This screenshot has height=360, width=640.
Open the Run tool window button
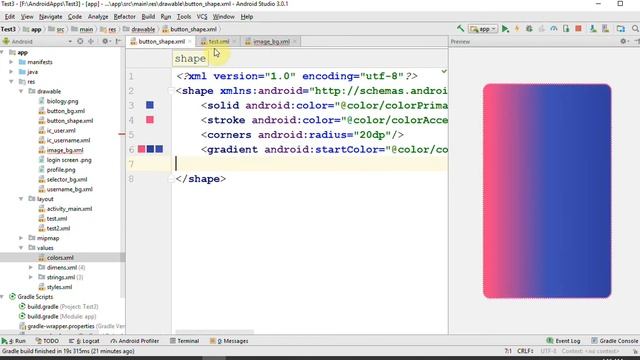coord(13,341)
